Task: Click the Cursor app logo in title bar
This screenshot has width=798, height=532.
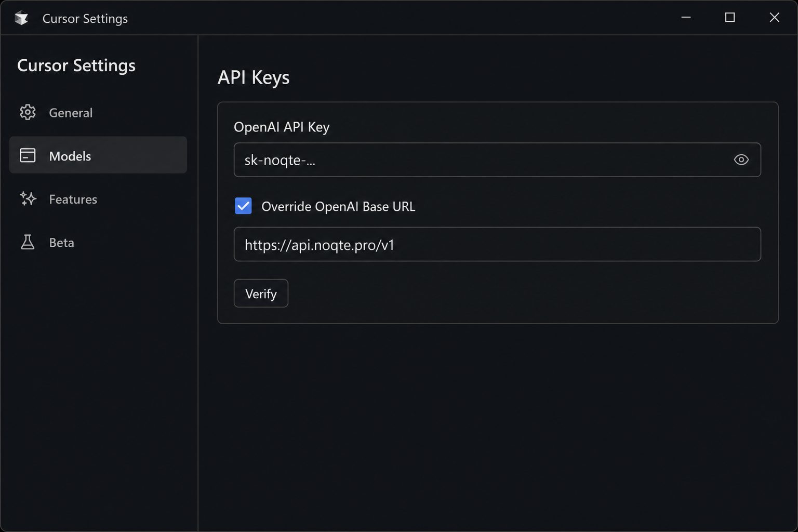Action: coord(21,18)
